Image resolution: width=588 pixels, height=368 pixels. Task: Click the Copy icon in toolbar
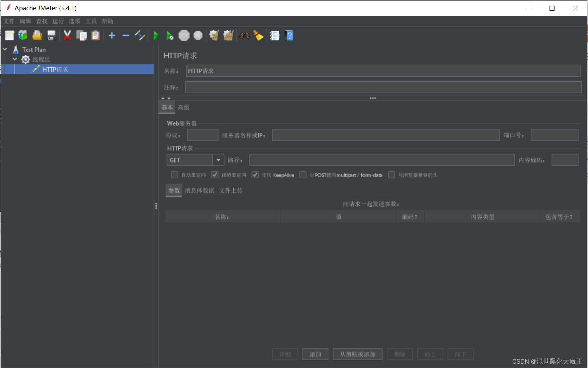[81, 35]
